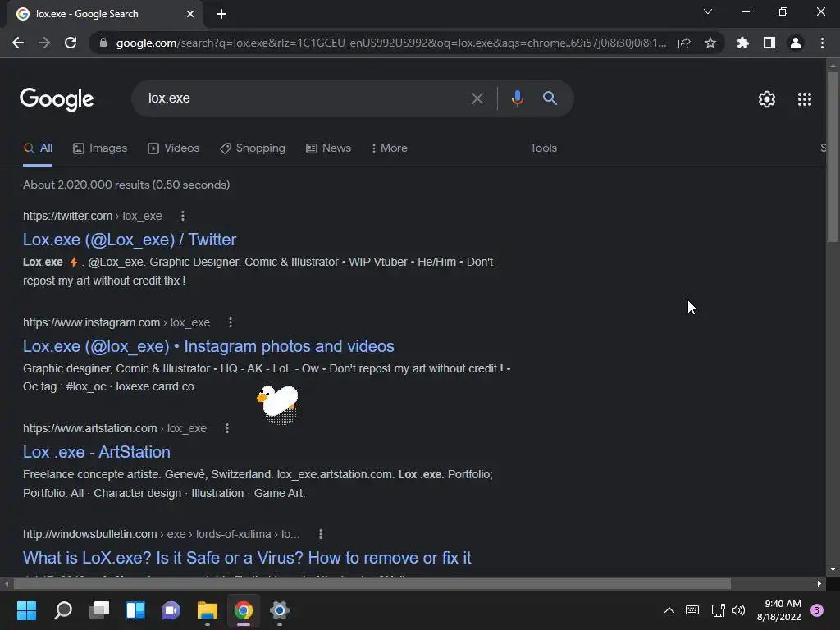Click the forward navigation arrow
840x630 pixels.
(x=44, y=43)
